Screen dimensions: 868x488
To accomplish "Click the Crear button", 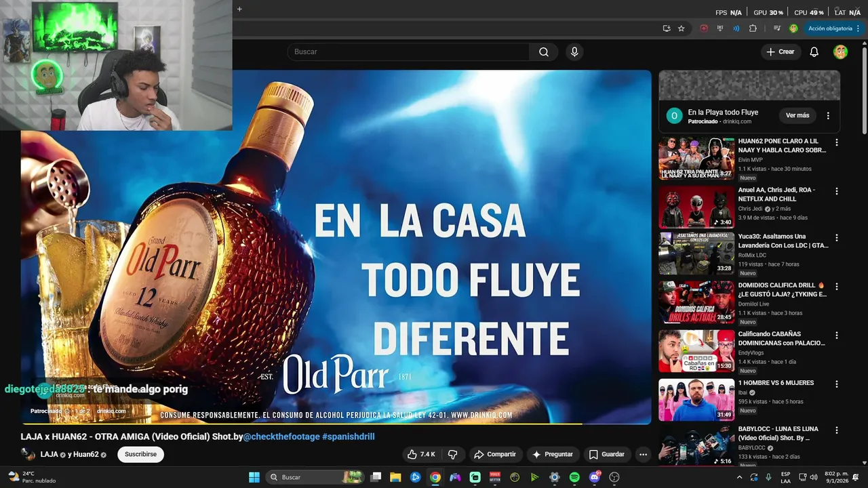I will 780,52.
